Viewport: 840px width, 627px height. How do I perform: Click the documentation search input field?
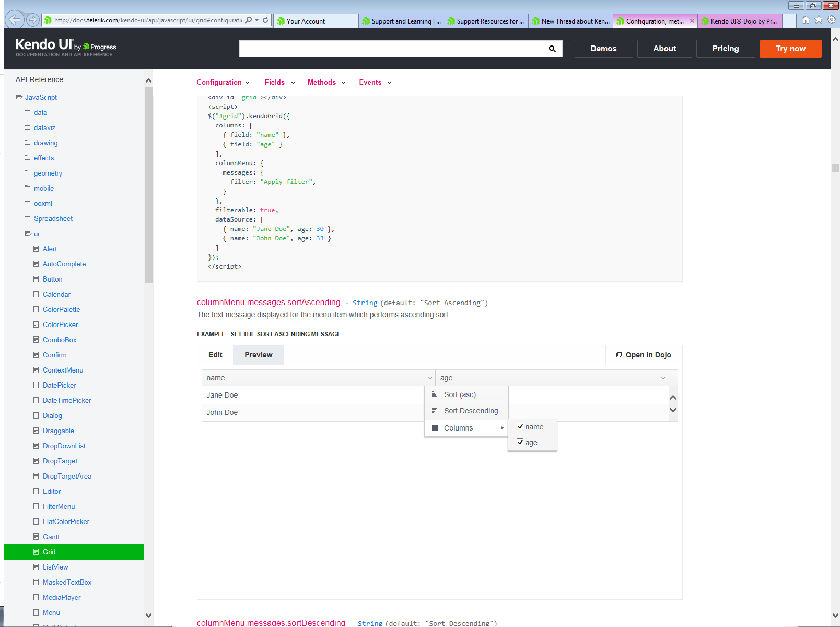(x=392, y=49)
